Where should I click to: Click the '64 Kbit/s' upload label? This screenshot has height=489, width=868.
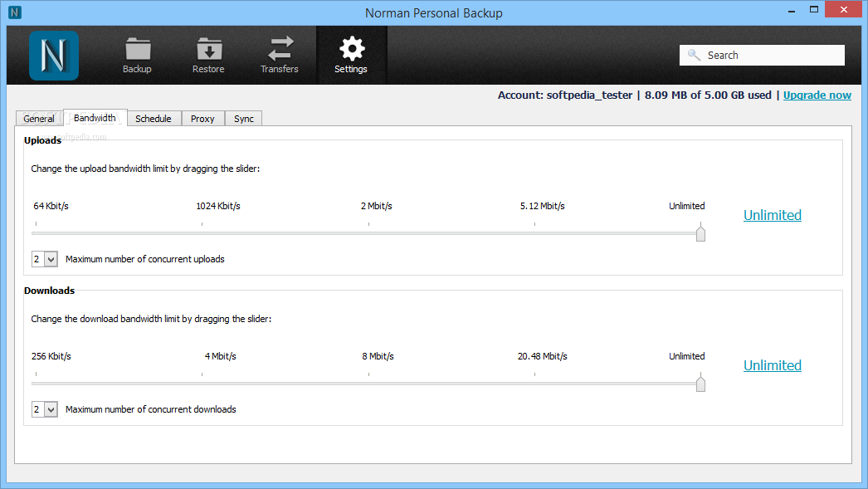click(51, 206)
